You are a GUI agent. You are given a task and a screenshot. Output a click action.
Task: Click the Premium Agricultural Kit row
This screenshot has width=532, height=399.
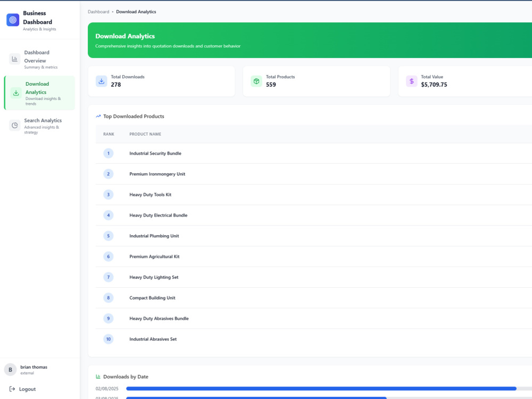[314, 256]
